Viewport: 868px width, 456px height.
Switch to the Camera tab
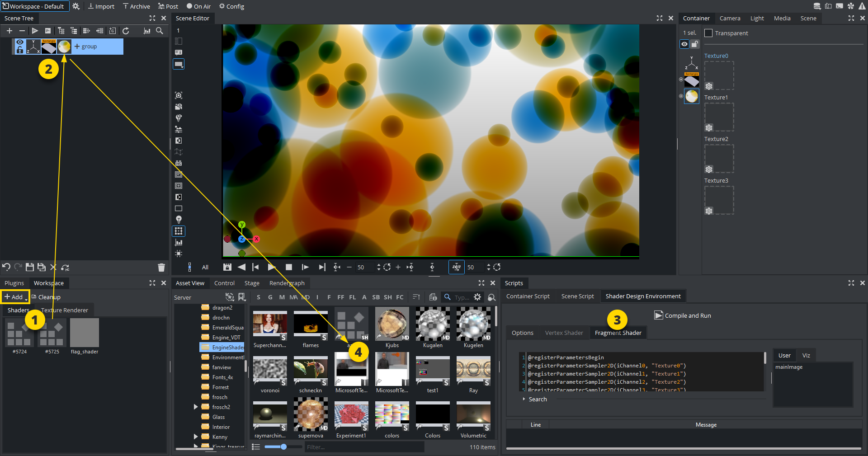coord(730,18)
